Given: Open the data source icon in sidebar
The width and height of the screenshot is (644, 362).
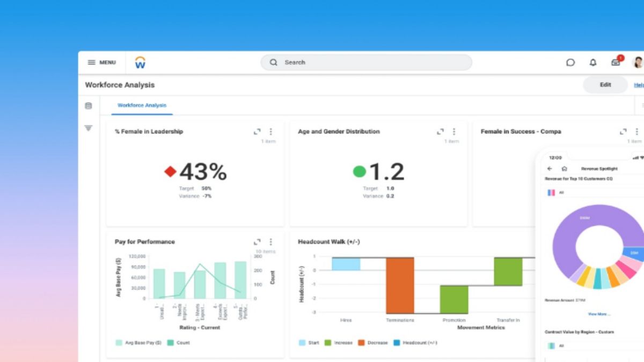Looking at the screenshot, I should 89,106.
